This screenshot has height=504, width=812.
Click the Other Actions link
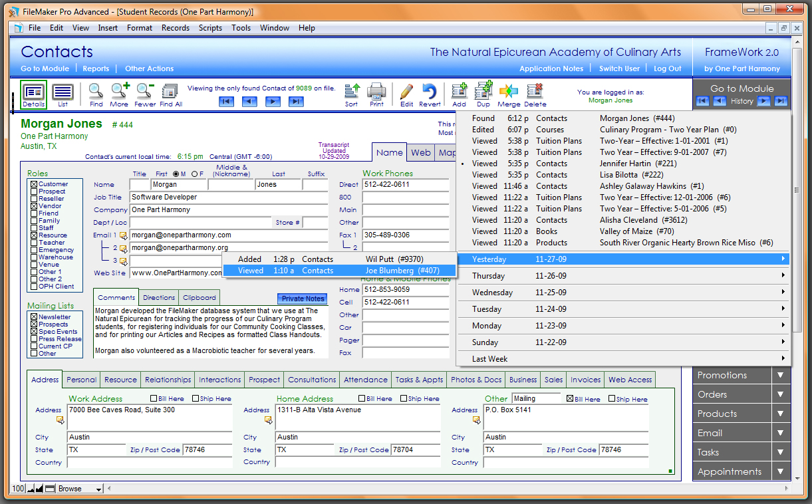(149, 68)
